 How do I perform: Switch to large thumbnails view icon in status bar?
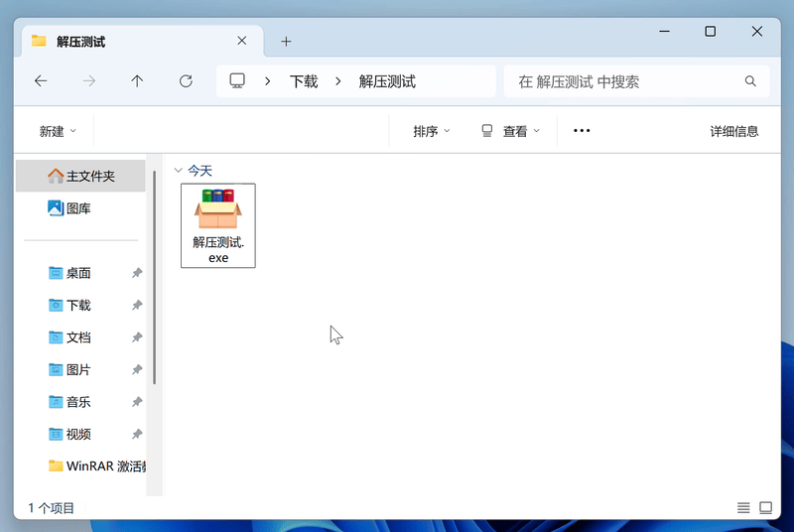765,508
